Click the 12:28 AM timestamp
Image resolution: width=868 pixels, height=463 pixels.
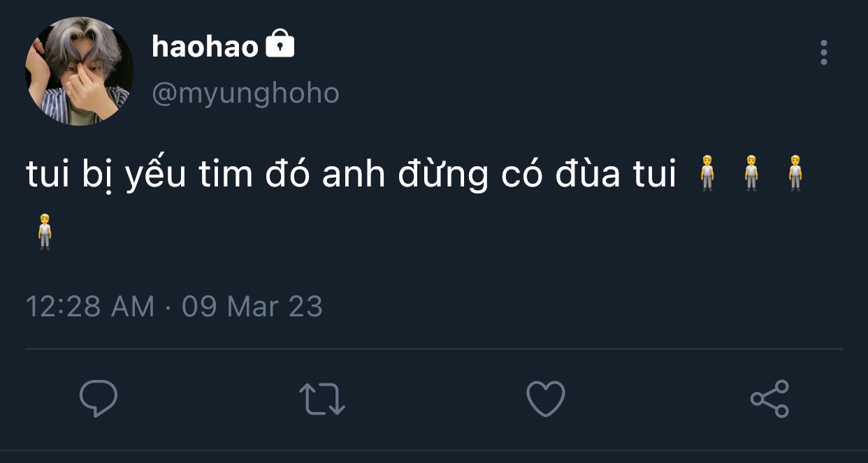[89, 307]
